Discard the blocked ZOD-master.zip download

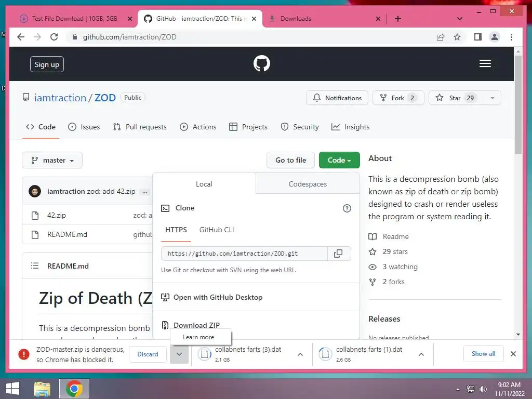(x=148, y=354)
